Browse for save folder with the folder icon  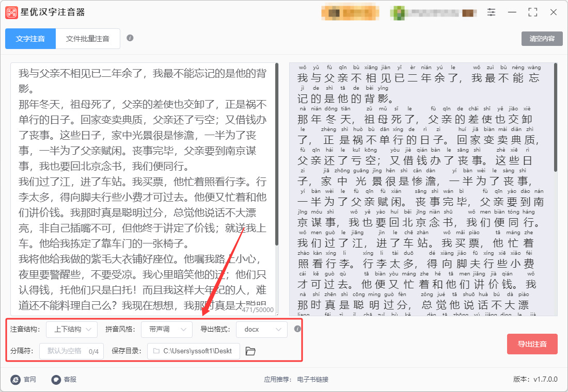click(x=250, y=351)
